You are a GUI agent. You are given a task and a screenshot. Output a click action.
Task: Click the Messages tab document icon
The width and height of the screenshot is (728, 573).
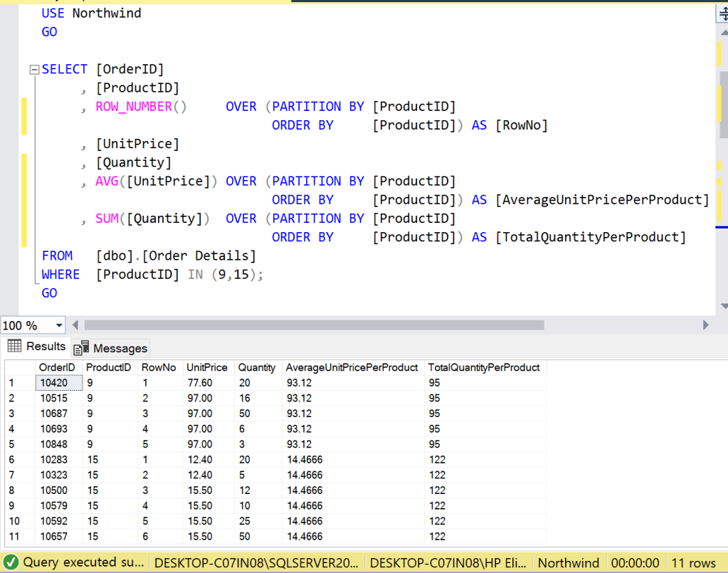(82, 347)
